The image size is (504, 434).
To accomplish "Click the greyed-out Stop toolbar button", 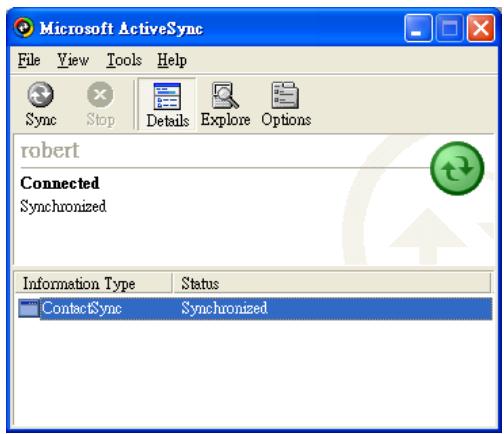I will (100, 104).
